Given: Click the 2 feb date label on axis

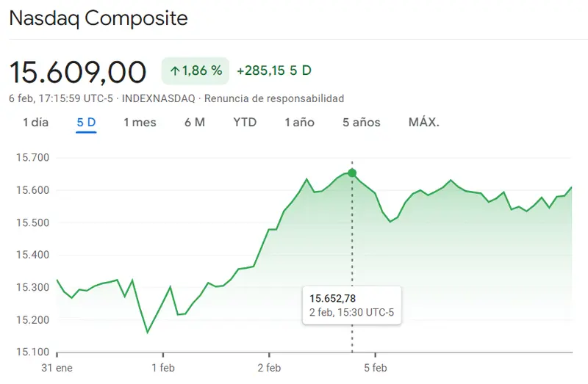Looking at the screenshot, I should pos(269,367).
